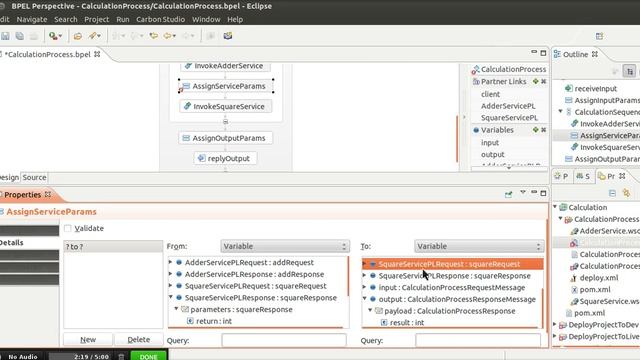The image size is (640, 360).
Task: Click the pencil search toolbar icon
Action: (93, 36)
